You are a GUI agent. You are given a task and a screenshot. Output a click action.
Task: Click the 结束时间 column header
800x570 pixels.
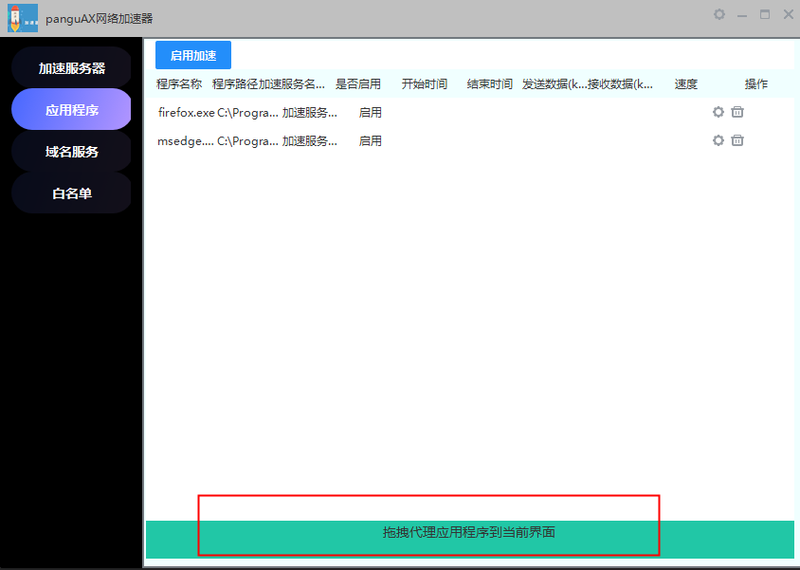490,84
